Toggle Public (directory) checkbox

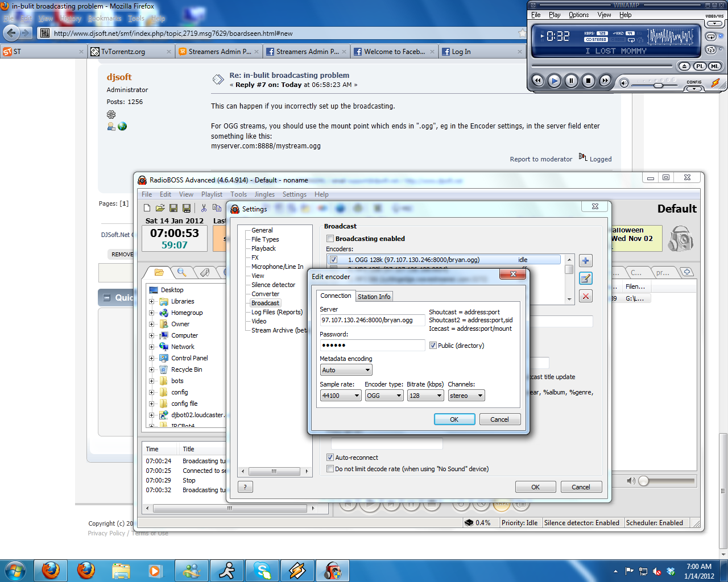[433, 346]
